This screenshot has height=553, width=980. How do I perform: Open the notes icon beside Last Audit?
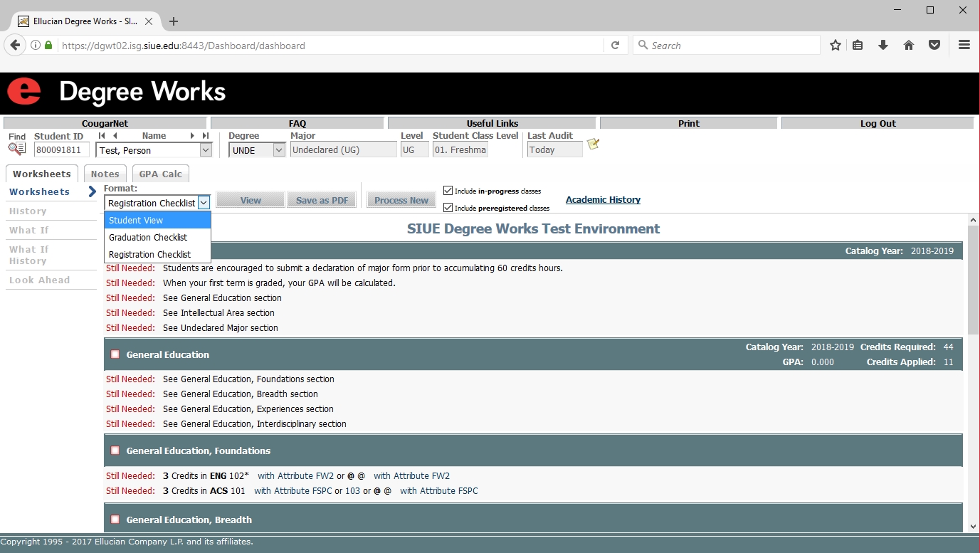pyautogui.click(x=593, y=144)
